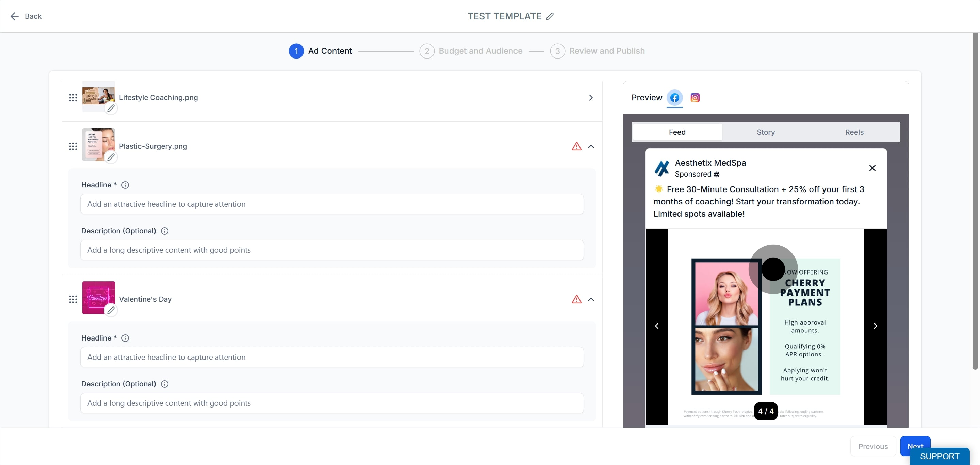Screen dimensions: 980x465
Task: Grab the drag handle for Plastic-Surgery.png
Action: coord(73,146)
